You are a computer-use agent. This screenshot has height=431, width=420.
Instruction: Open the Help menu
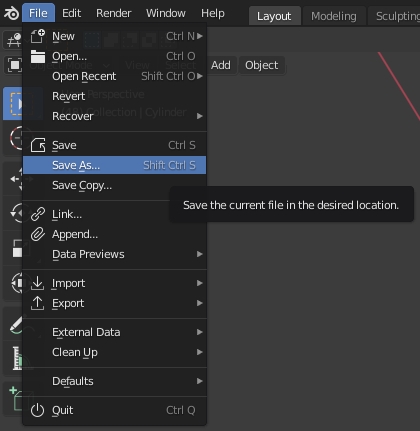[x=213, y=13]
